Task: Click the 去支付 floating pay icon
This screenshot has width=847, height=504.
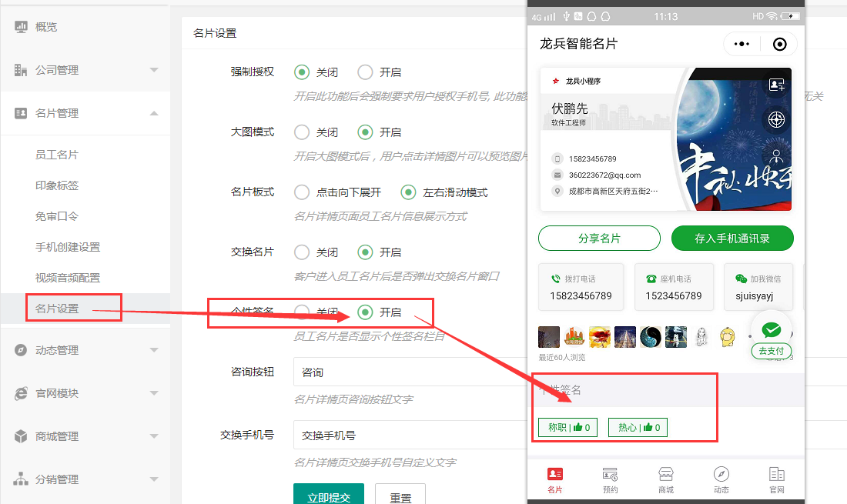Action: 772,332
